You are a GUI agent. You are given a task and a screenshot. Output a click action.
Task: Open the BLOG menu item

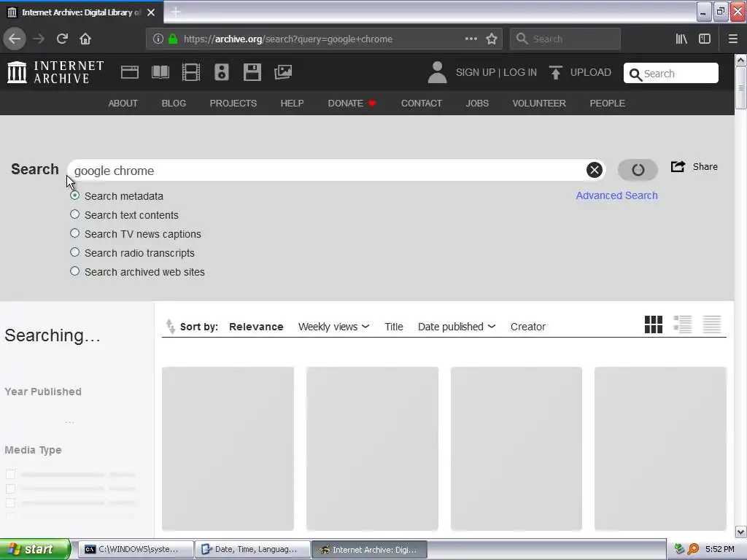[x=174, y=104]
